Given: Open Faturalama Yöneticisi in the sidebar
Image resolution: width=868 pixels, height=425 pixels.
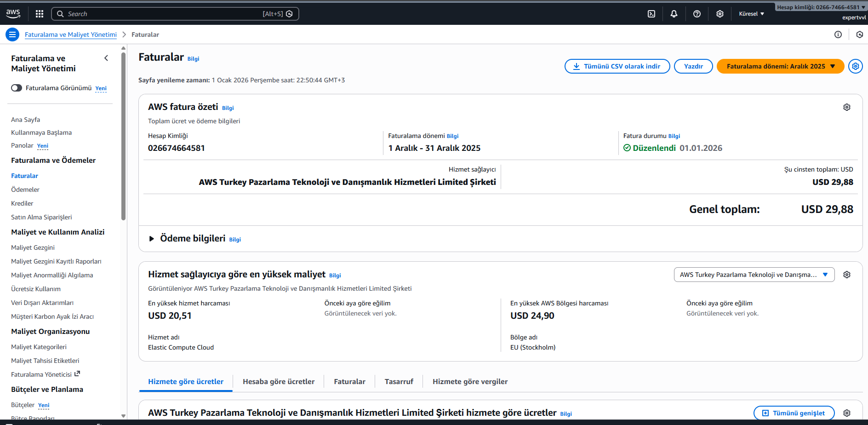Looking at the screenshot, I should click(x=41, y=374).
